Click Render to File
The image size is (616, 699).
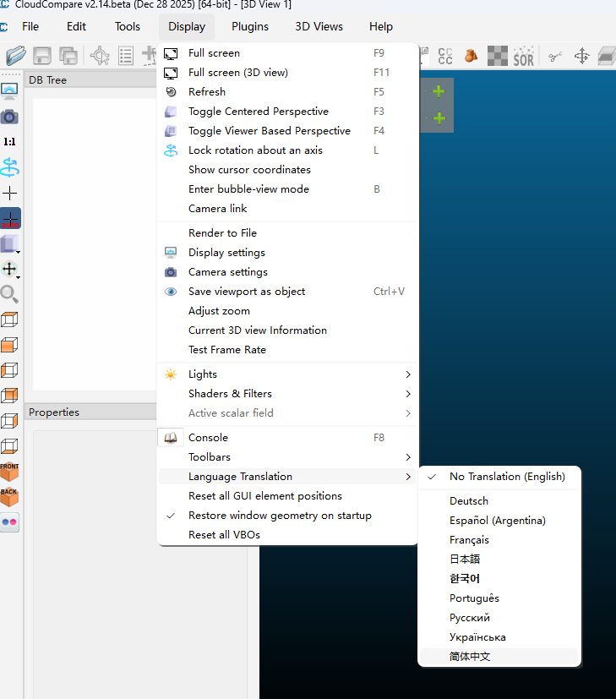pyautogui.click(x=287, y=233)
